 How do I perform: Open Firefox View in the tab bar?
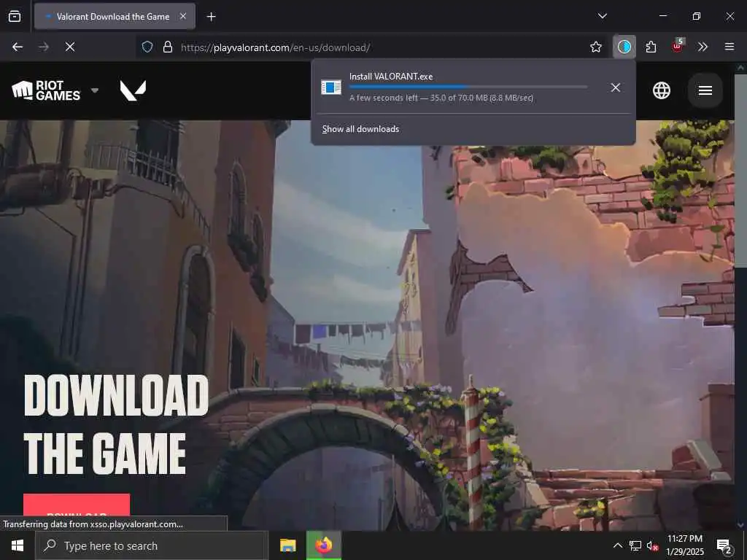[15, 16]
